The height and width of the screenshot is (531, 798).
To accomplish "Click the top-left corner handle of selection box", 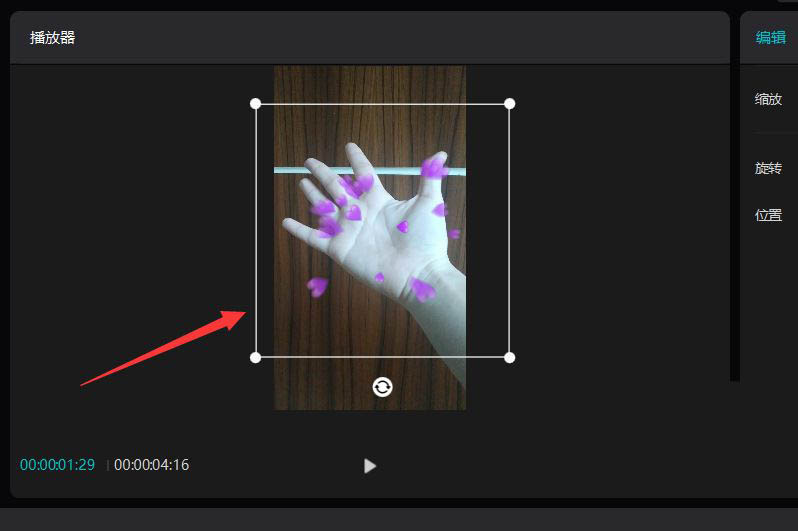I will 255,104.
